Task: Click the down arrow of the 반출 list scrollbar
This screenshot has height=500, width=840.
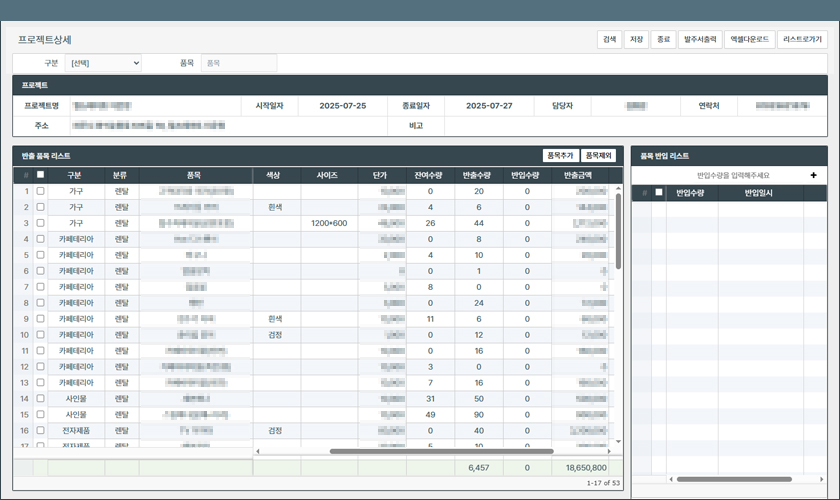Action: (618, 441)
